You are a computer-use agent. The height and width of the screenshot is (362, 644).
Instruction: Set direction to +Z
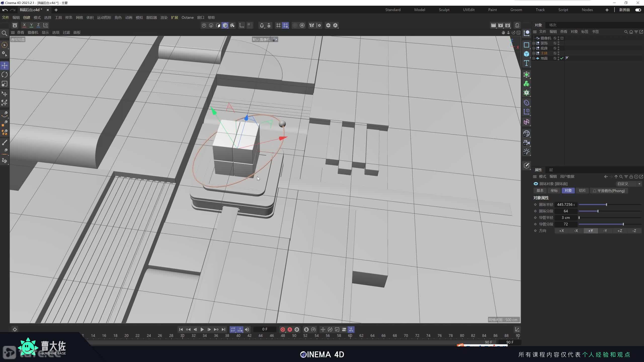(x=620, y=231)
